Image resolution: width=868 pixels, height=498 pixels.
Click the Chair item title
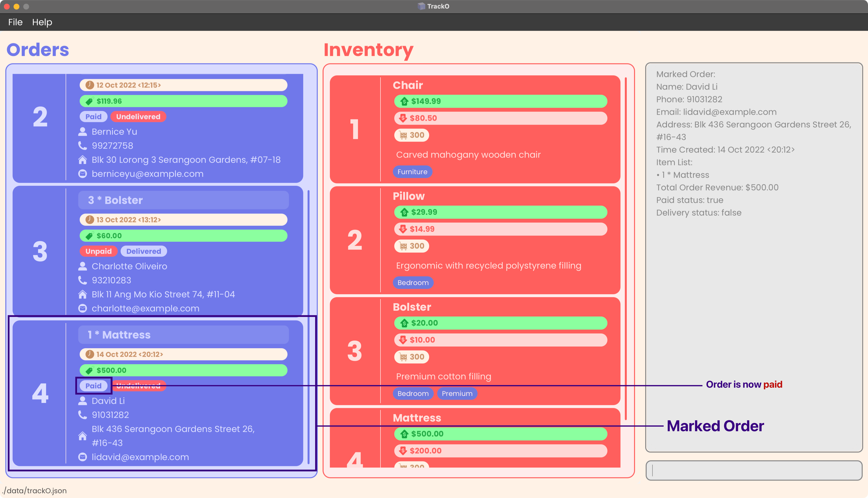408,85
